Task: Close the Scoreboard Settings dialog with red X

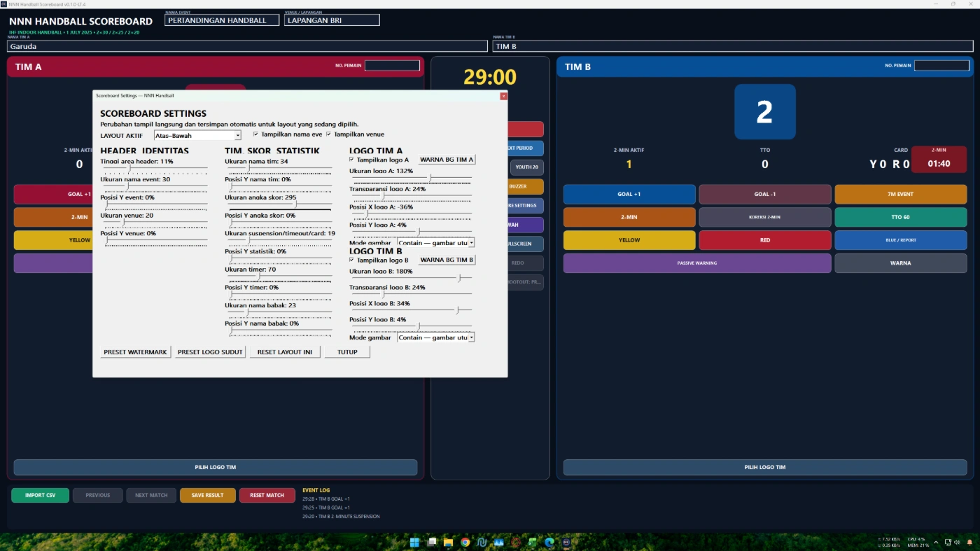Action: (503, 96)
